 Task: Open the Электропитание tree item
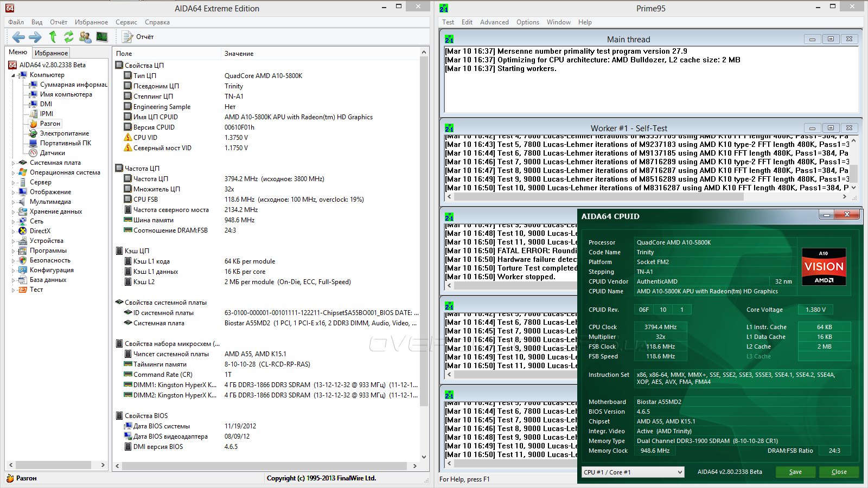[64, 133]
